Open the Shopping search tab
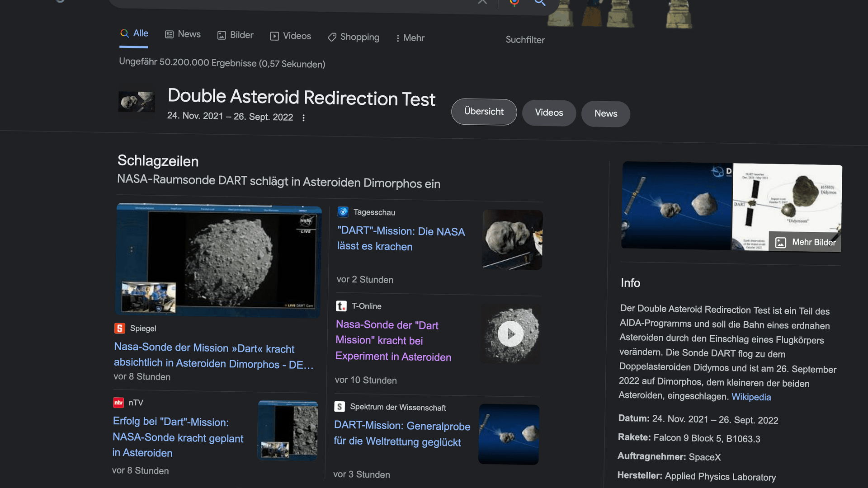This screenshot has height=488, width=868. (x=354, y=37)
